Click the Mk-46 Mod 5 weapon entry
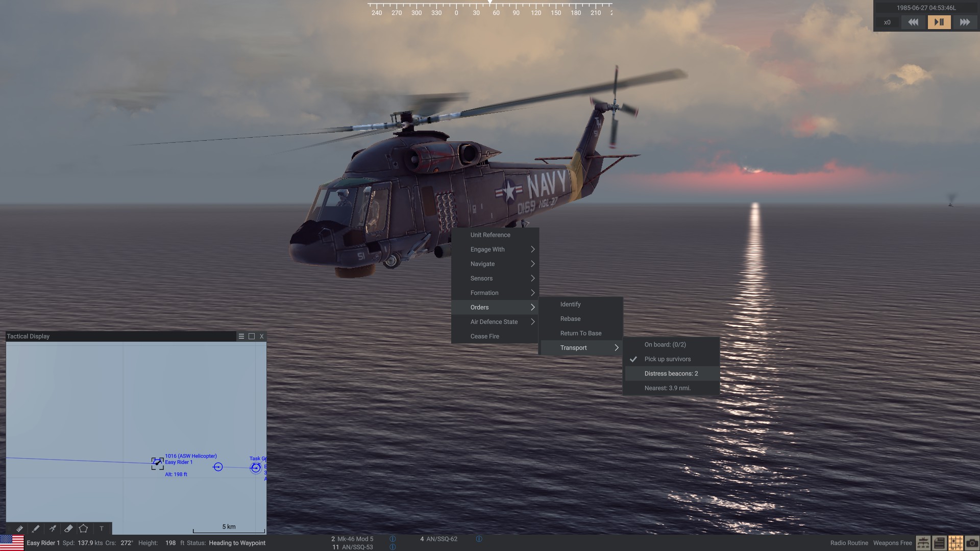980x551 pixels. coord(355,539)
